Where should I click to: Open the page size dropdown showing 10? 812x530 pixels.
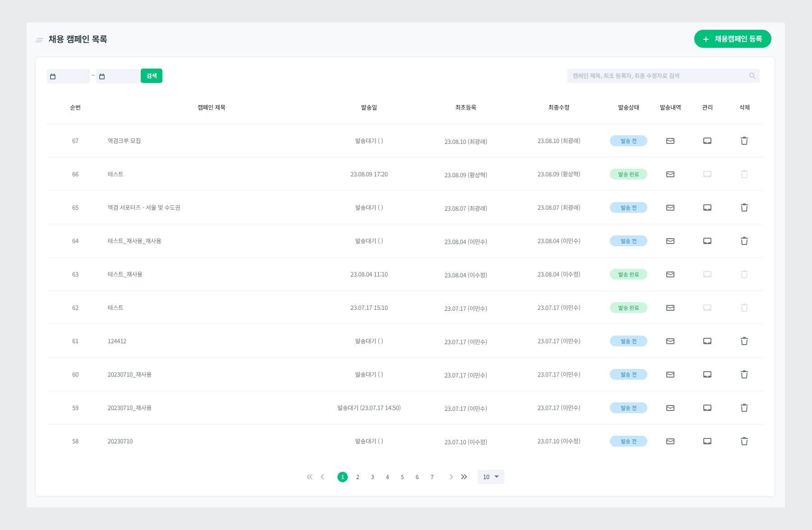(491, 477)
